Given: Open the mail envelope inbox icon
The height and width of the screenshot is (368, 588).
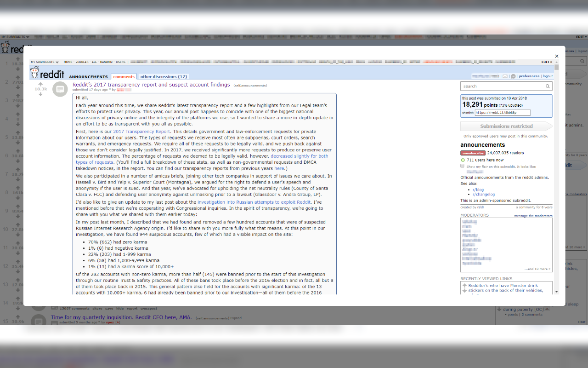Looking at the screenshot, I should click(x=505, y=76).
